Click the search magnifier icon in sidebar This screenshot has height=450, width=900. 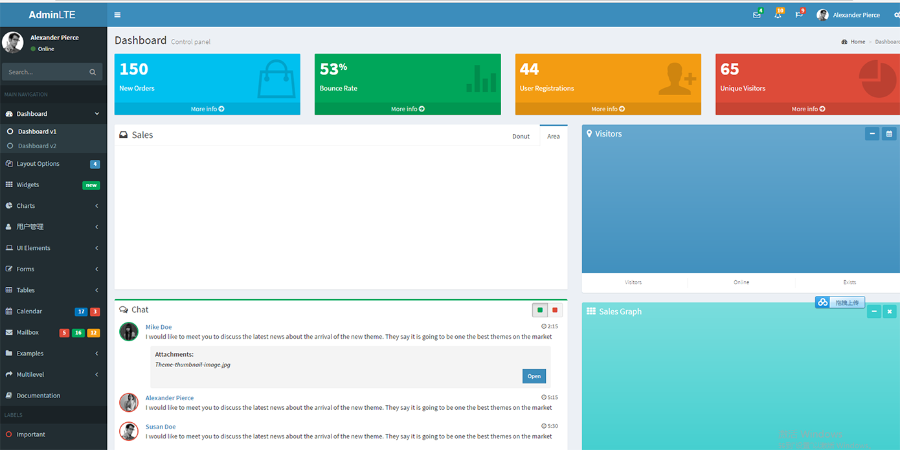[x=92, y=72]
